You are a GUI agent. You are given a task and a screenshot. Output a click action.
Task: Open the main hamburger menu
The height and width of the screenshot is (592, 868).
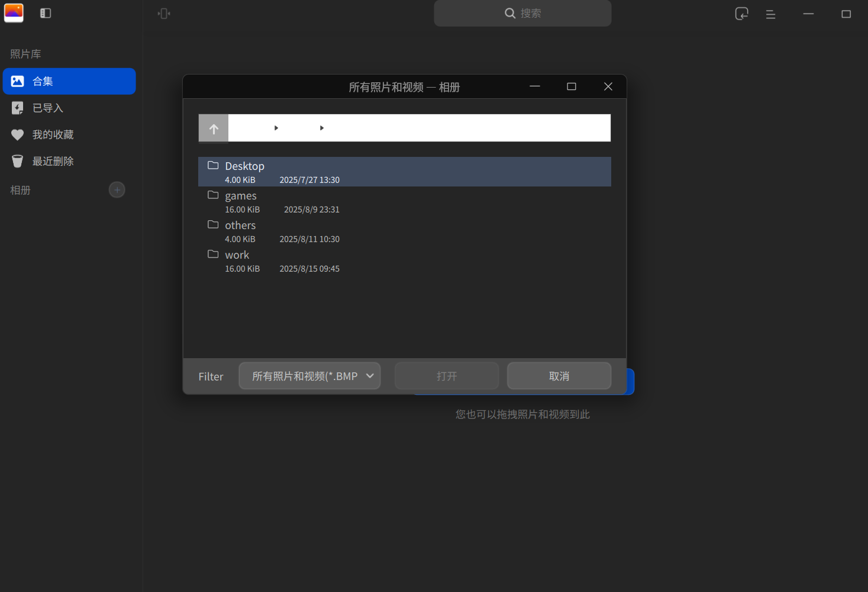pos(770,14)
